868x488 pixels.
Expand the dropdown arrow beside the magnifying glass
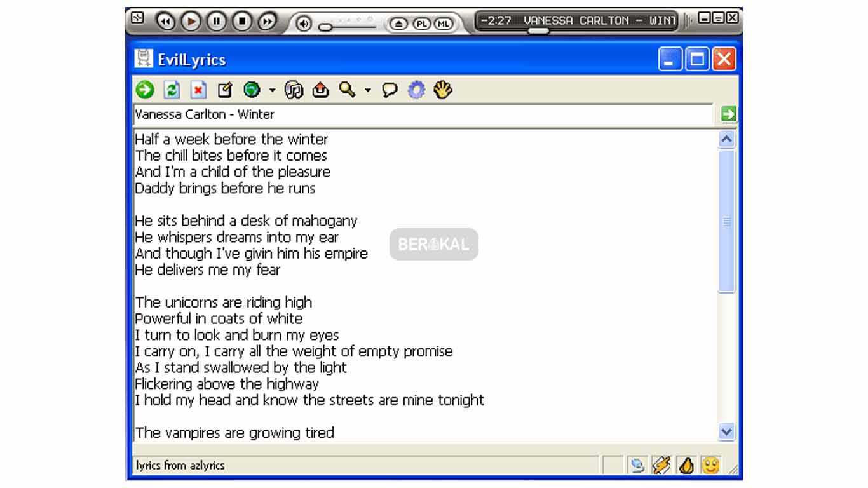367,90
